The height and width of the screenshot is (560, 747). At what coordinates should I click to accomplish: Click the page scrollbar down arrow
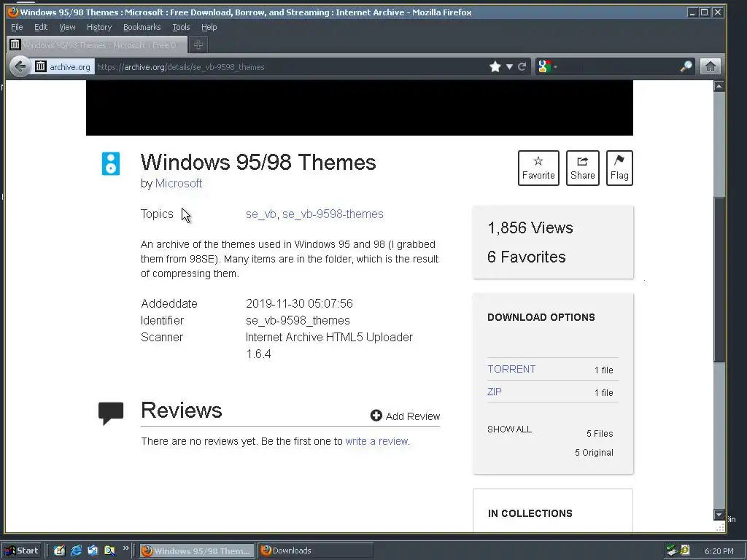pyautogui.click(x=719, y=514)
